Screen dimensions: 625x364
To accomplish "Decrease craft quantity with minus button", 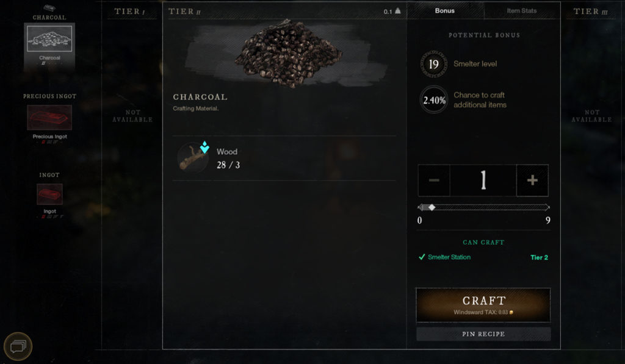I will (x=434, y=180).
